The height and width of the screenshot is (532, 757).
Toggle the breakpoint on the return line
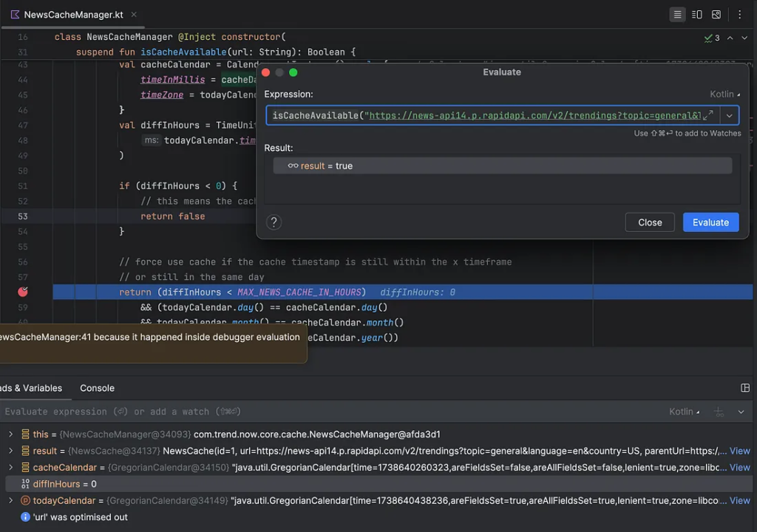tap(23, 292)
